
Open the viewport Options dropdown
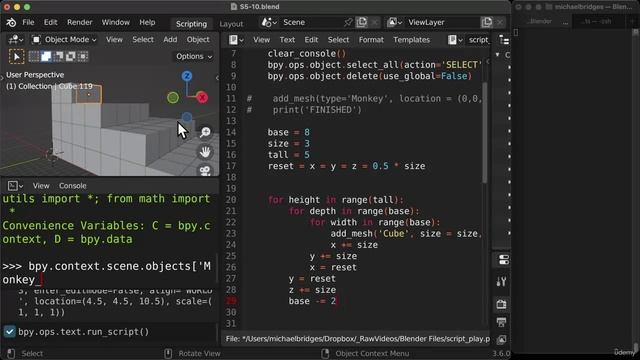pyautogui.click(x=194, y=56)
